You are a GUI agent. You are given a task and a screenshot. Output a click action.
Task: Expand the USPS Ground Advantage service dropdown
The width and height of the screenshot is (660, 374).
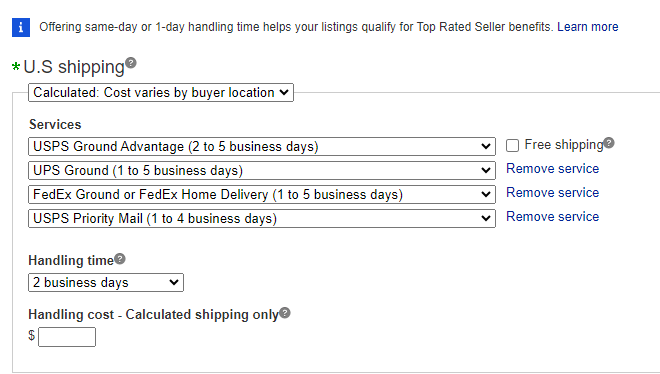click(262, 146)
